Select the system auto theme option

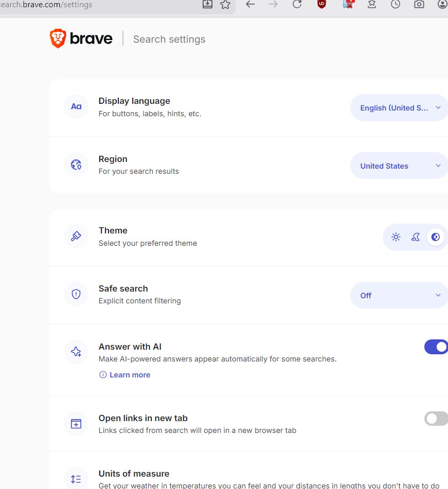436,237
